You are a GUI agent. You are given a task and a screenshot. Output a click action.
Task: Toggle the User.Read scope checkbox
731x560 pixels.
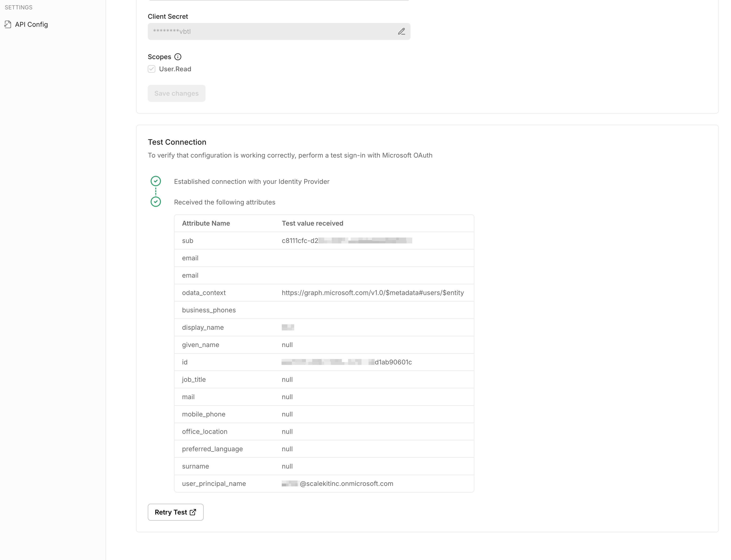[x=151, y=69]
